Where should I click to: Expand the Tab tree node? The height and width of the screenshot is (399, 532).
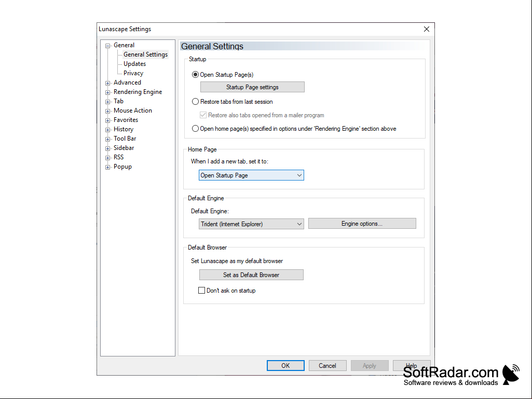pos(107,102)
